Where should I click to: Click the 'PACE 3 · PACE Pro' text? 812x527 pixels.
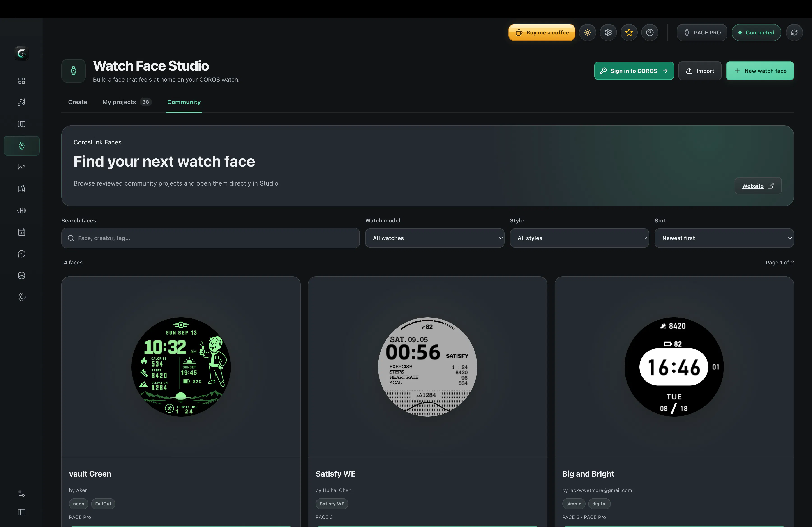[584, 517]
